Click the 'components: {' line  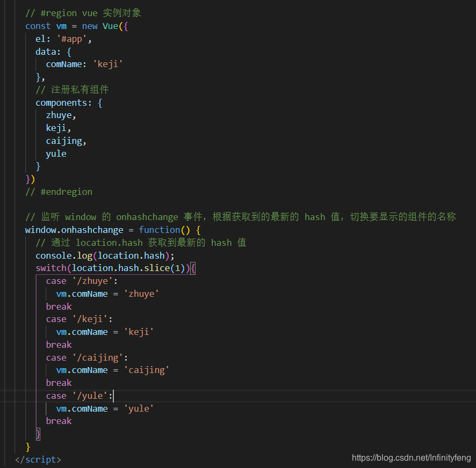69,103
